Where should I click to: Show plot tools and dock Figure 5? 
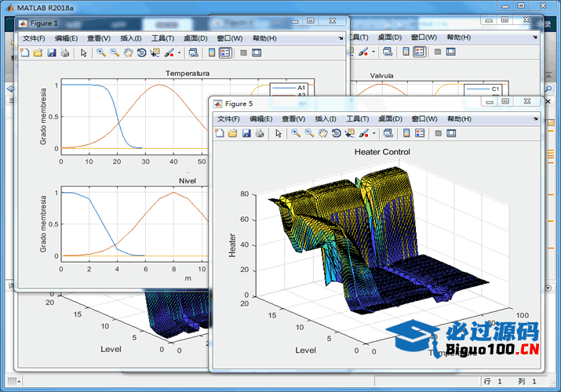(451, 133)
